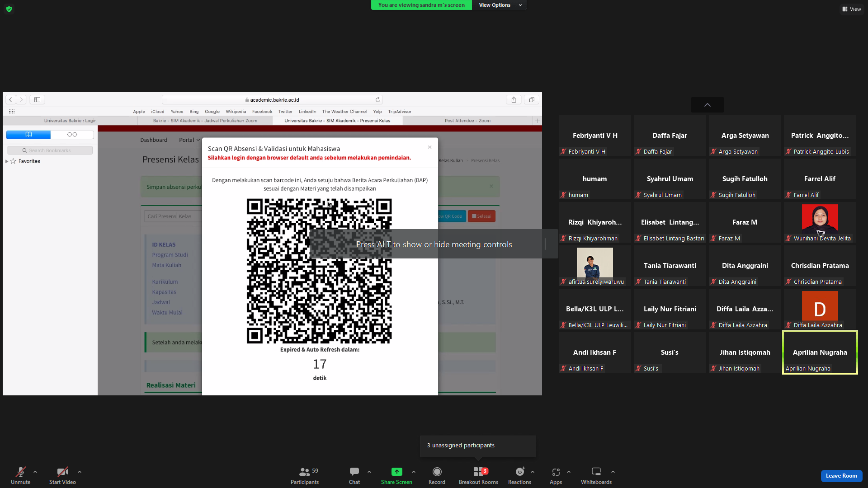Open the Dashboard menu item
The image size is (868, 488).
tap(154, 140)
